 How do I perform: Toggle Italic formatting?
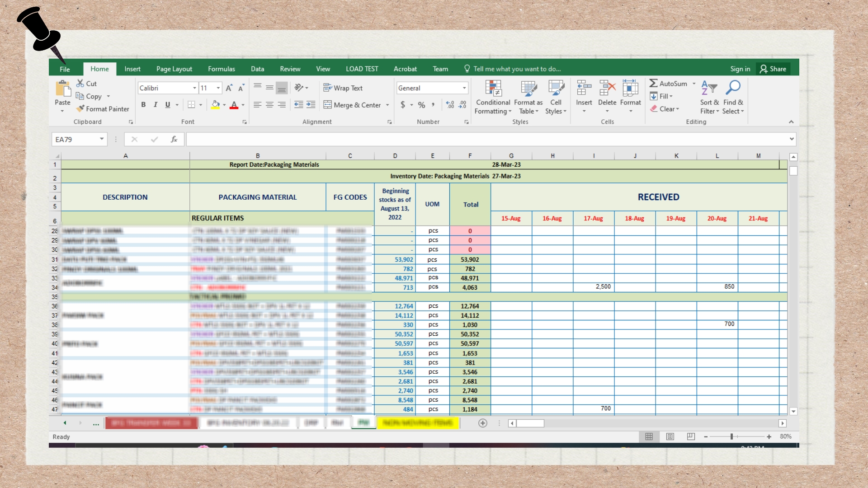[156, 105]
